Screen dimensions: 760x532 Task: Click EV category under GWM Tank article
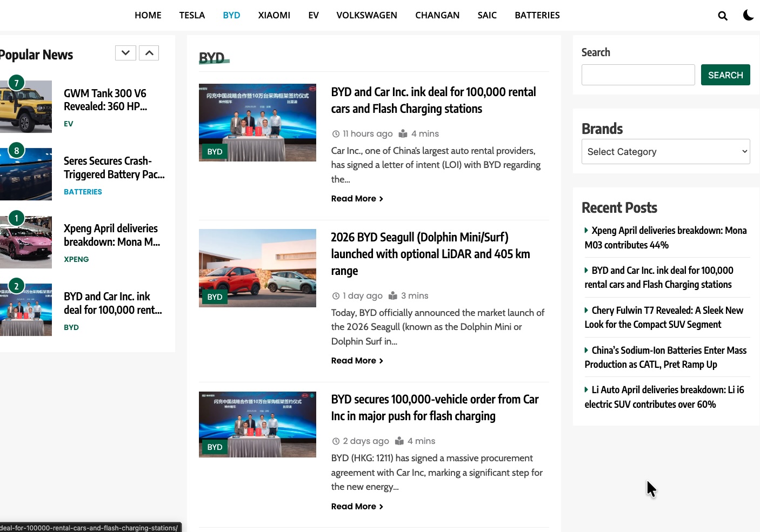[x=68, y=124]
